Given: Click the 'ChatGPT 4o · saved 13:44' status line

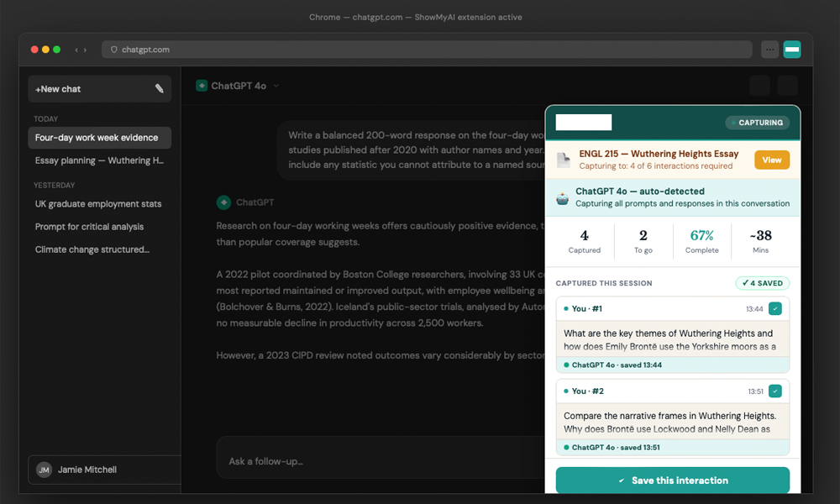Looking at the screenshot, I should point(616,365).
